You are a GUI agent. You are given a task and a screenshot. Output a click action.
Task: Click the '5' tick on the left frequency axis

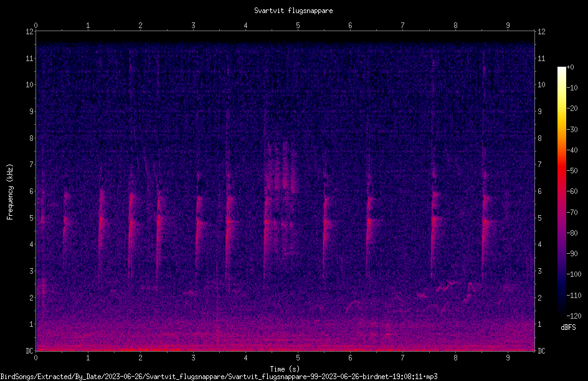click(x=31, y=218)
